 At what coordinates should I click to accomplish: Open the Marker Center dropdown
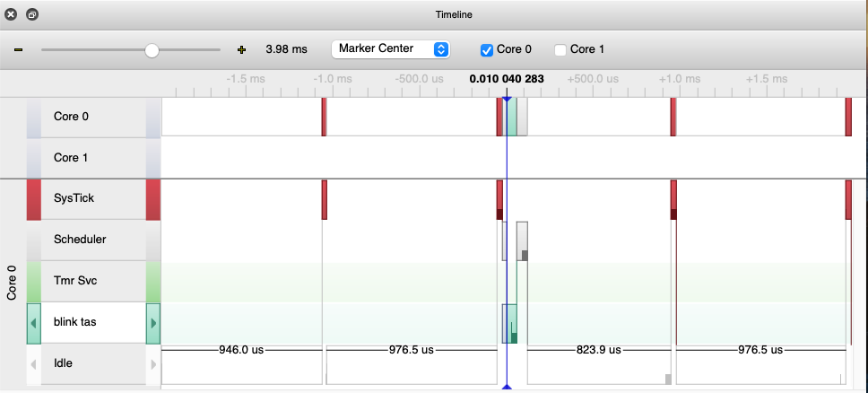(x=390, y=48)
